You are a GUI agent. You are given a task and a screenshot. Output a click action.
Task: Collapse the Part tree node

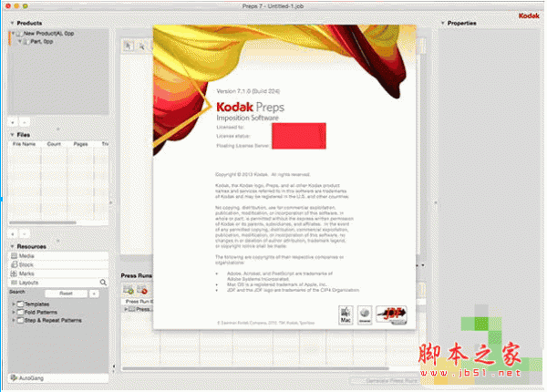(20, 41)
